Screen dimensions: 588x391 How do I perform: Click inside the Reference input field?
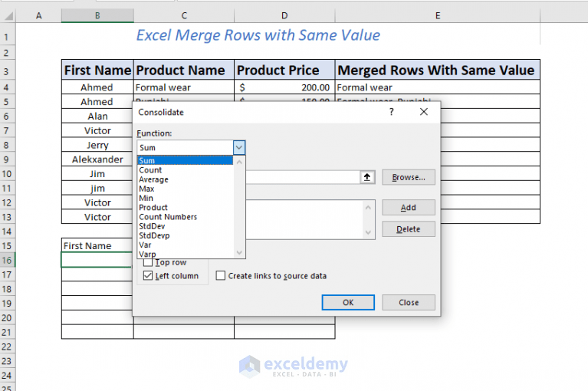pos(303,177)
